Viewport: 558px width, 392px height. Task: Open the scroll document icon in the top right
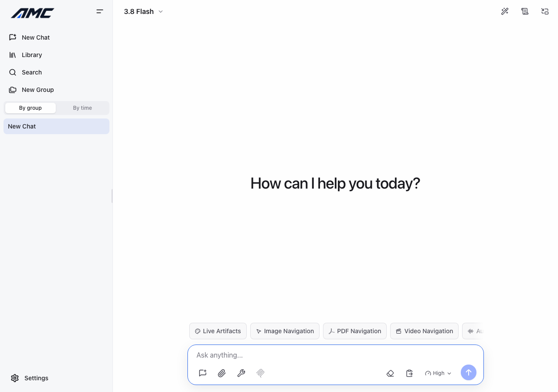click(525, 11)
